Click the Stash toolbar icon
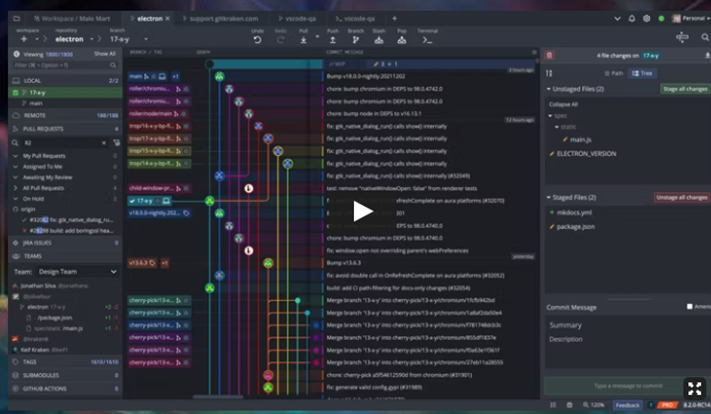This screenshot has height=414, width=711. (x=379, y=40)
